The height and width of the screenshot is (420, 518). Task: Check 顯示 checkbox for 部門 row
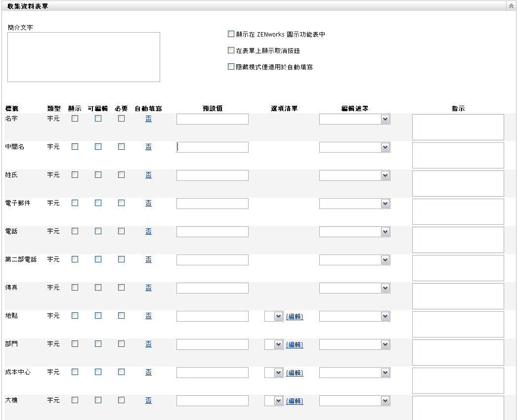tap(75, 344)
